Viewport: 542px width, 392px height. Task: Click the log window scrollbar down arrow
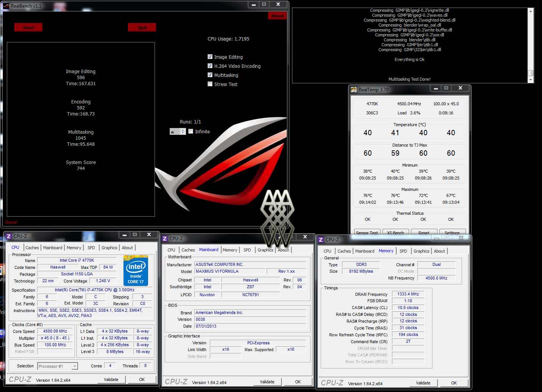[x=531, y=80]
